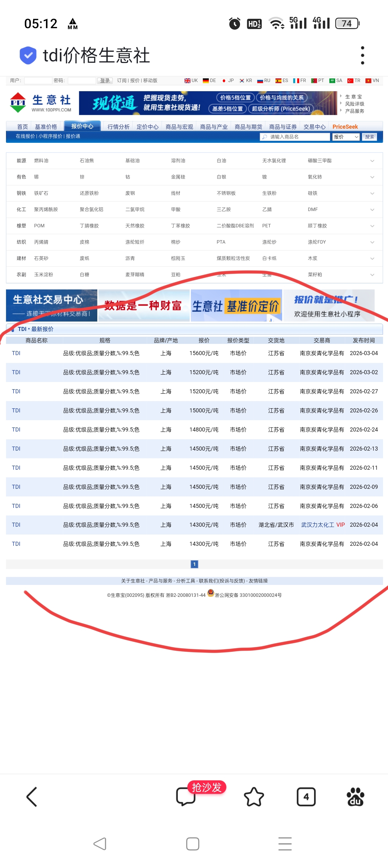Open TDI link for 2026-03-04 row

click(x=16, y=353)
